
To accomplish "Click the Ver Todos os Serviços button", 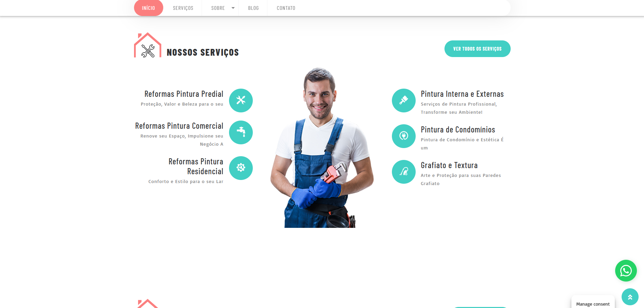I will pos(477,49).
